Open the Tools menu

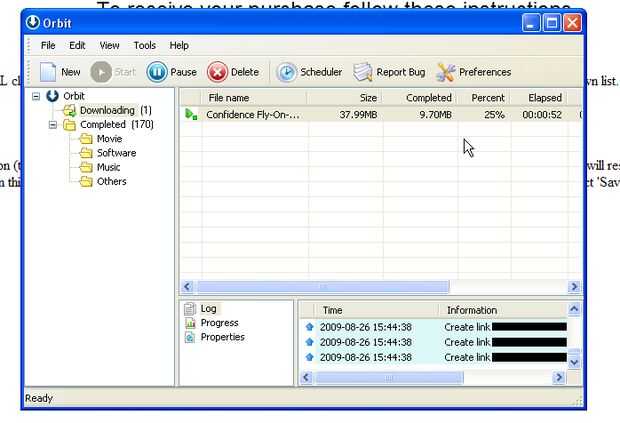coord(145,45)
